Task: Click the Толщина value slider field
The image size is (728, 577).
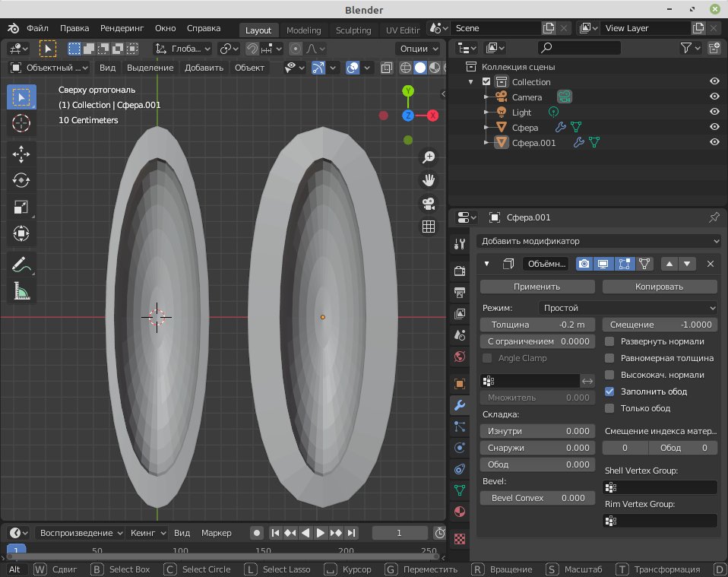Action: 537,325
